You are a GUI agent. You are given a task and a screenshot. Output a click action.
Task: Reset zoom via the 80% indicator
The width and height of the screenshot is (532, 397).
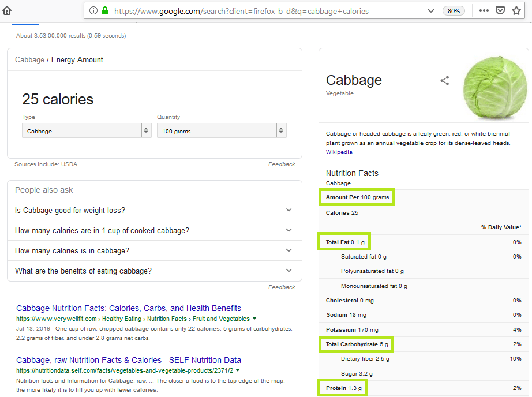454,10
